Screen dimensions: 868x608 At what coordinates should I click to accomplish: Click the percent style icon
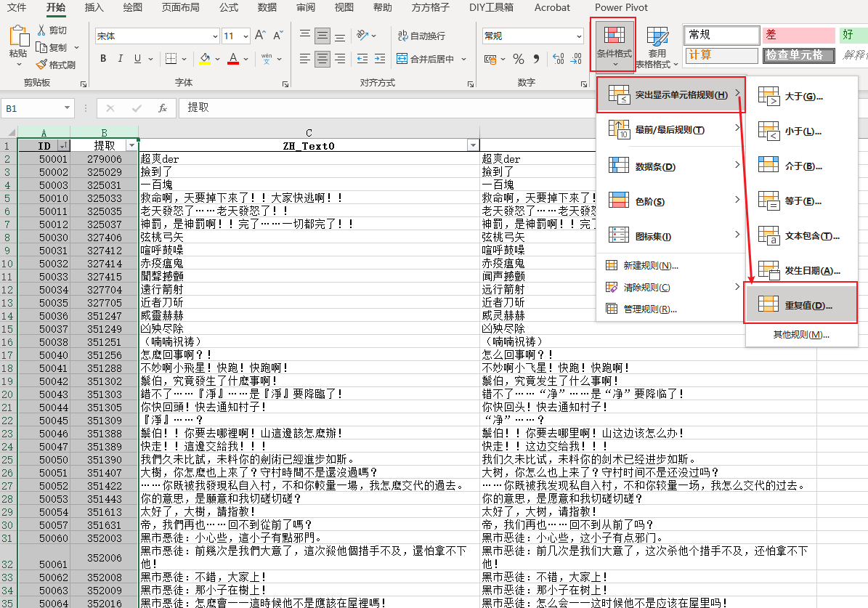coord(518,59)
